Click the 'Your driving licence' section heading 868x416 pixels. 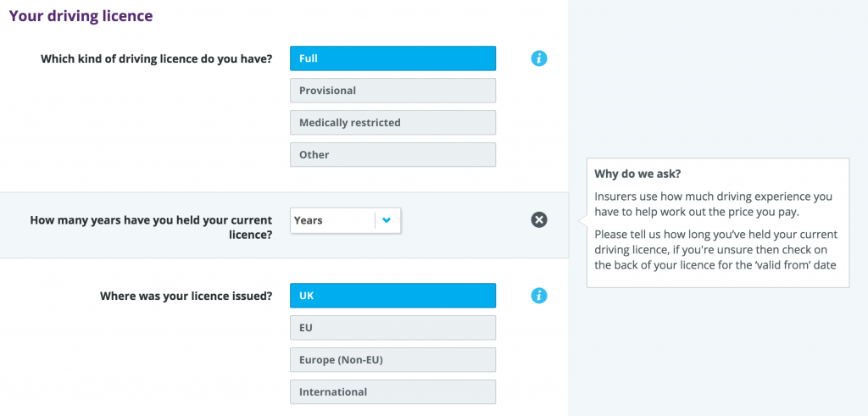pos(81,16)
